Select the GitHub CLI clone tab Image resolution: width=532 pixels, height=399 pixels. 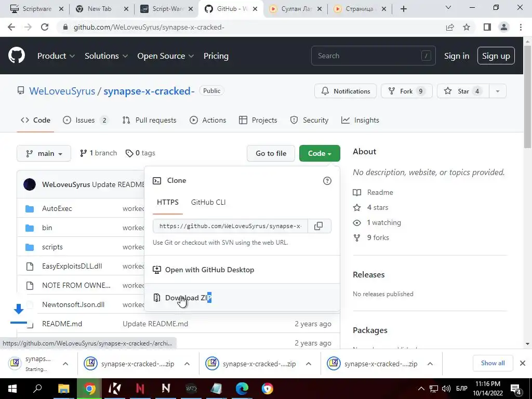tap(208, 202)
